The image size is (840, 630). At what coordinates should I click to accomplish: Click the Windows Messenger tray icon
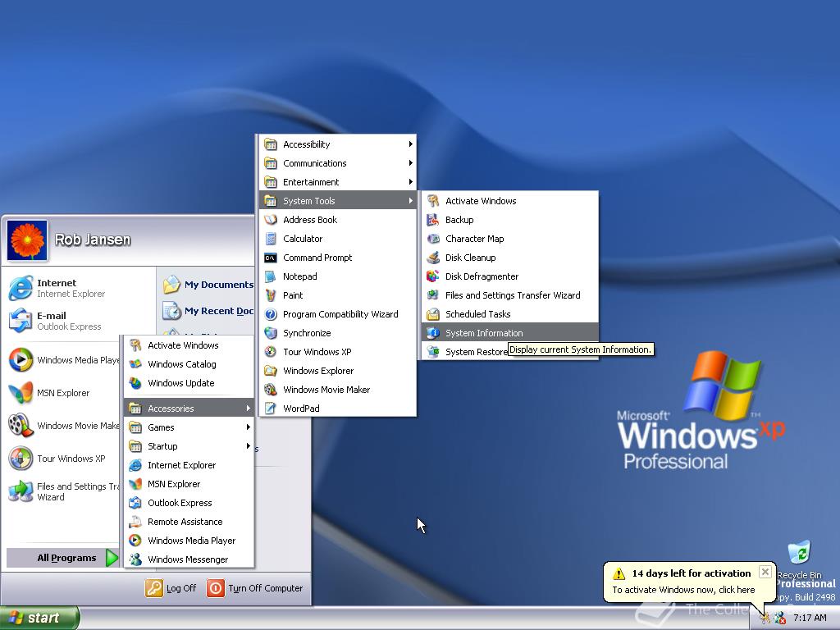tap(780, 619)
